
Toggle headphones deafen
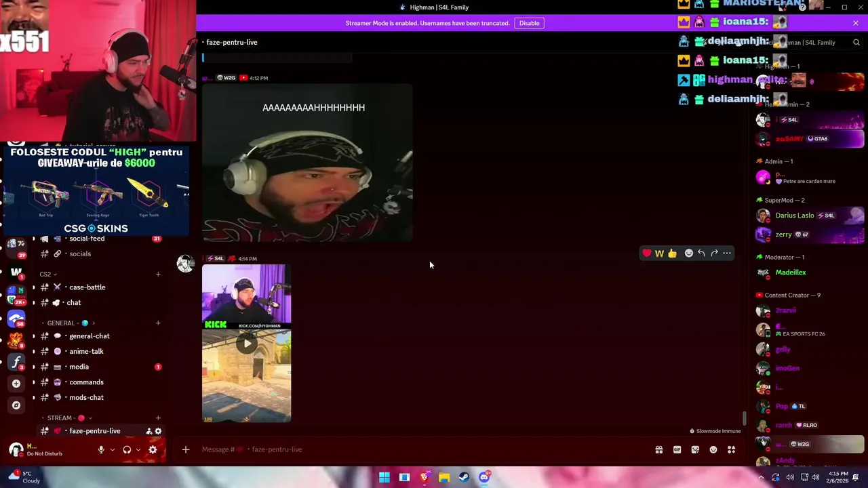(127, 449)
